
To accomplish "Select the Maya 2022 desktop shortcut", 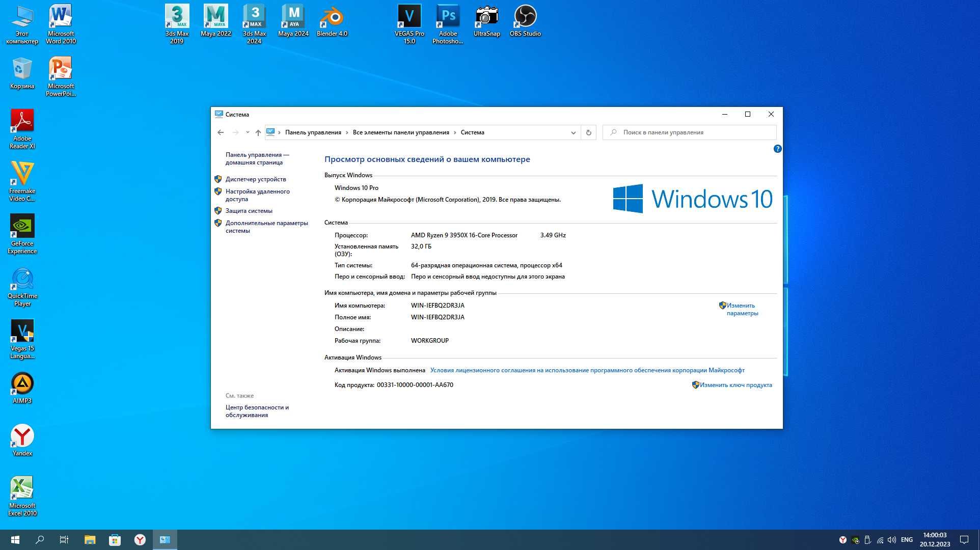I will tap(215, 20).
